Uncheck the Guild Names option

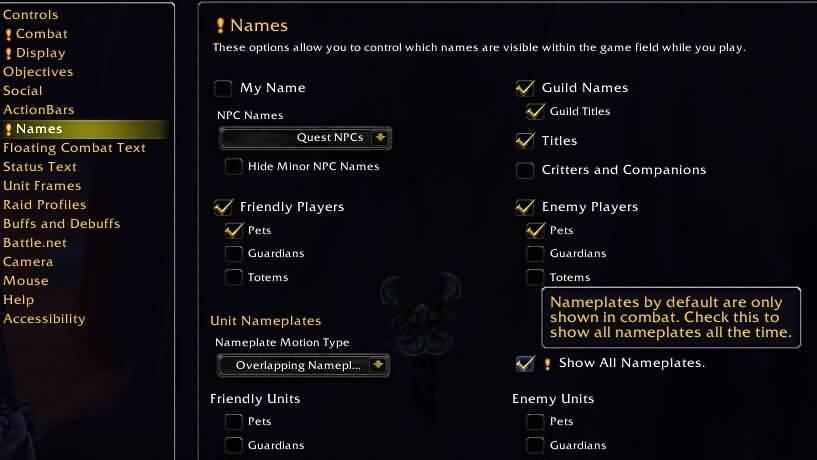point(525,88)
